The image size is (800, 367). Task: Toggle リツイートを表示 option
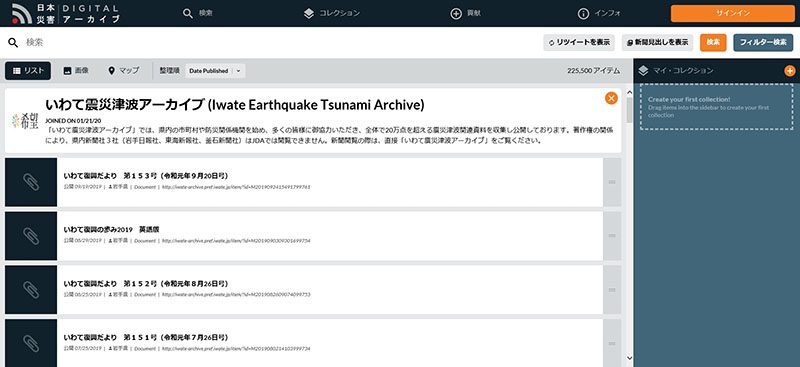[579, 43]
